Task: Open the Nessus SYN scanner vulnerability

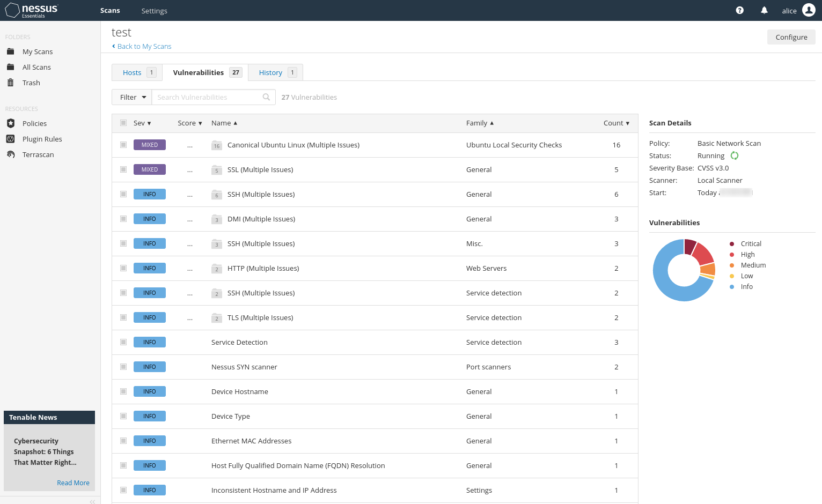Action: [244, 367]
